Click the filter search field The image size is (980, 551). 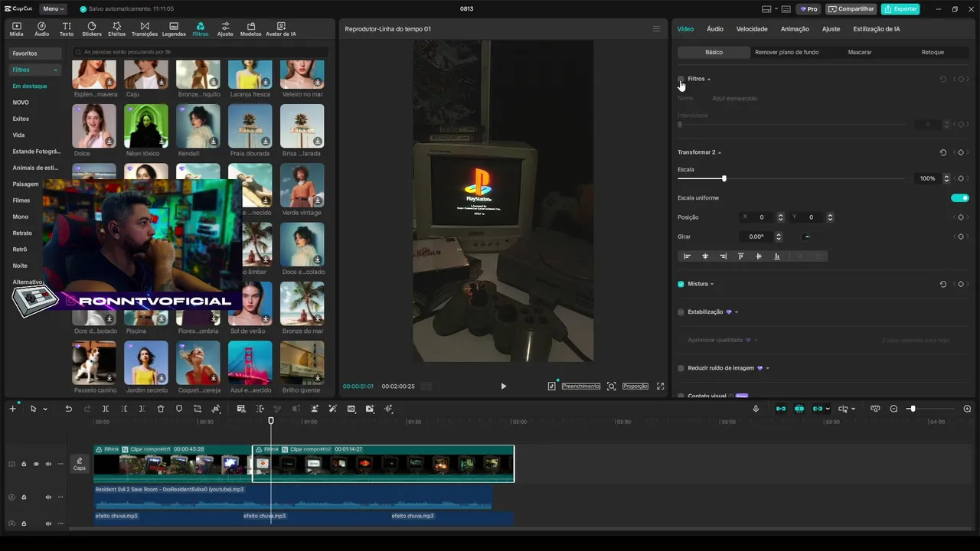click(201, 52)
